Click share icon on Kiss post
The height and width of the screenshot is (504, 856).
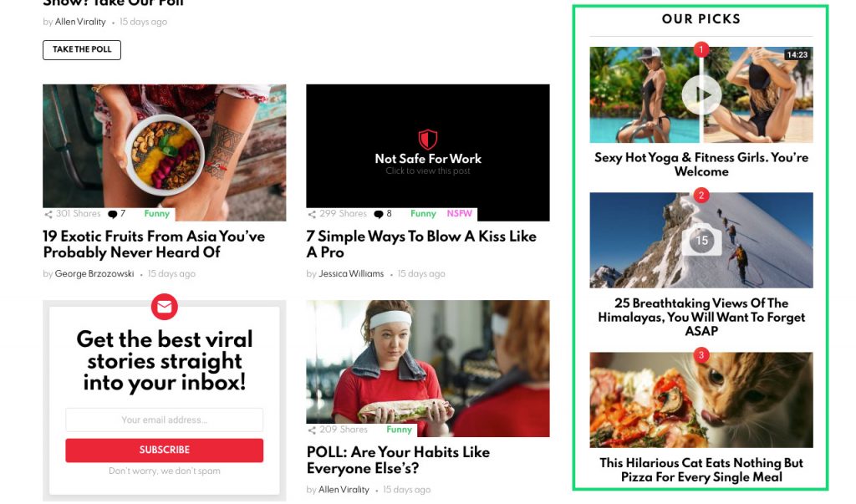pos(312,214)
